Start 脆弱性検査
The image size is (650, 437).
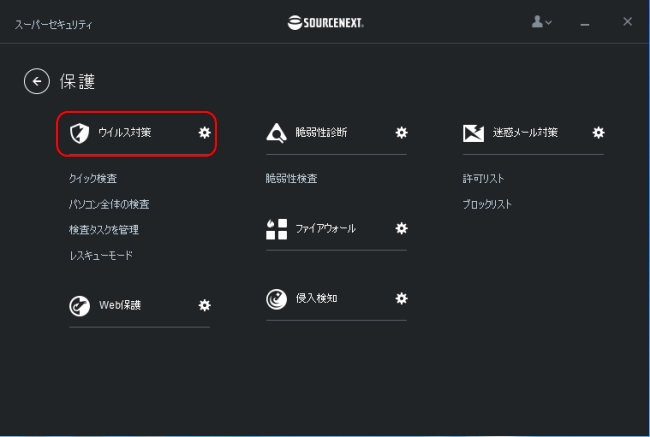coord(291,179)
